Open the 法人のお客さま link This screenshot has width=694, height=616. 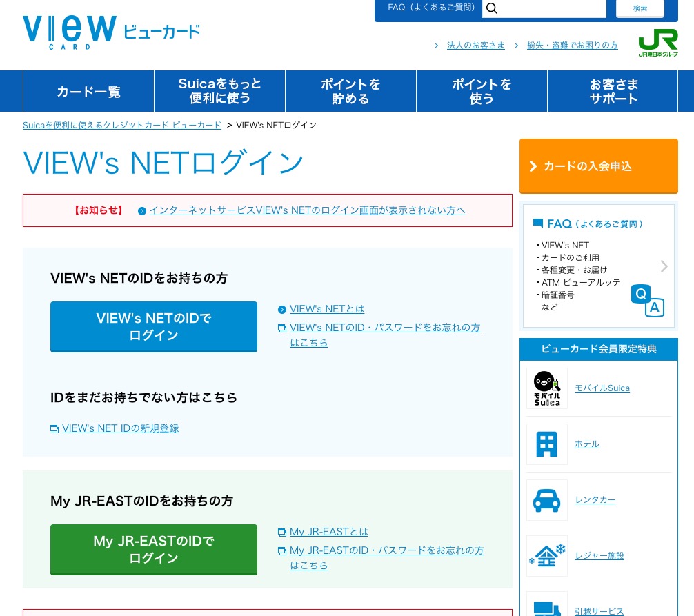tap(475, 45)
